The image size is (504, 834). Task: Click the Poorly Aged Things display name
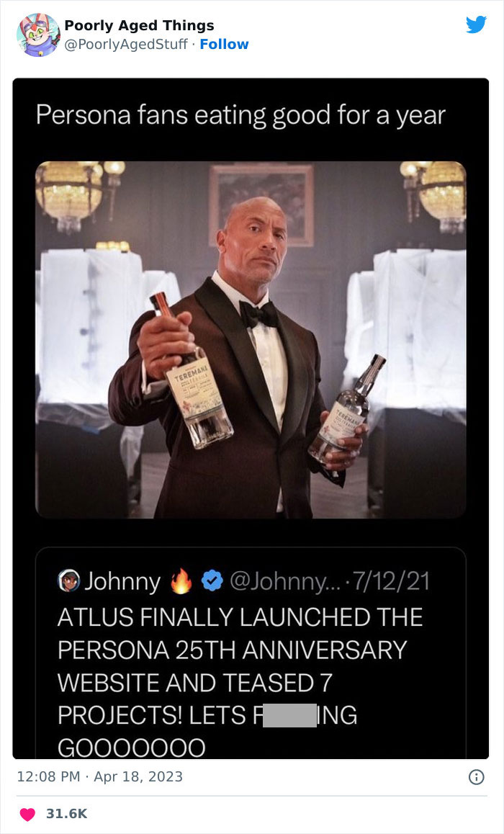(139, 25)
